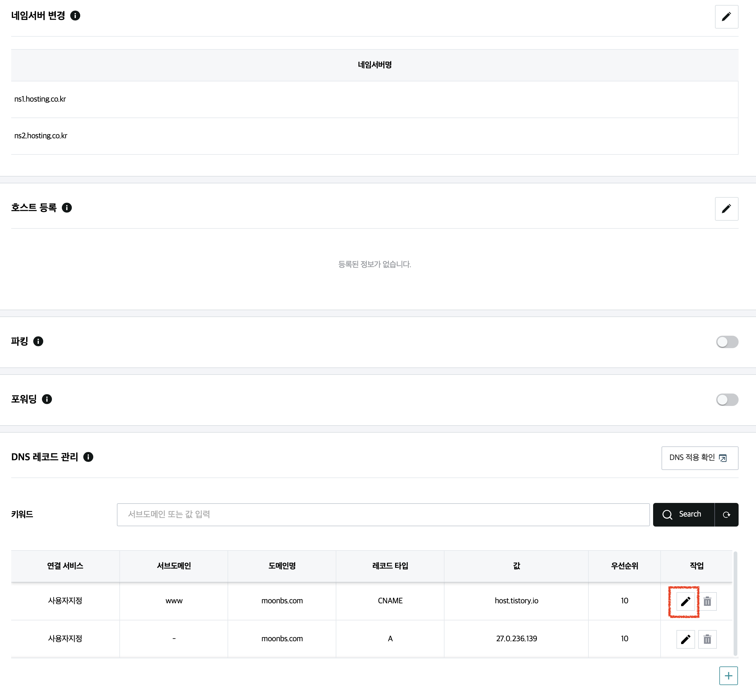The image size is (756, 700).
Task: Select the 레코드 타입 column header
Action: click(390, 566)
